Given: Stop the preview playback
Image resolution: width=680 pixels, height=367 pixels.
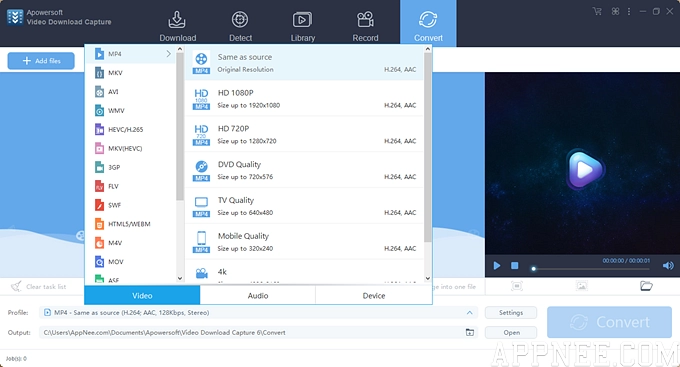Looking at the screenshot, I should pos(514,265).
